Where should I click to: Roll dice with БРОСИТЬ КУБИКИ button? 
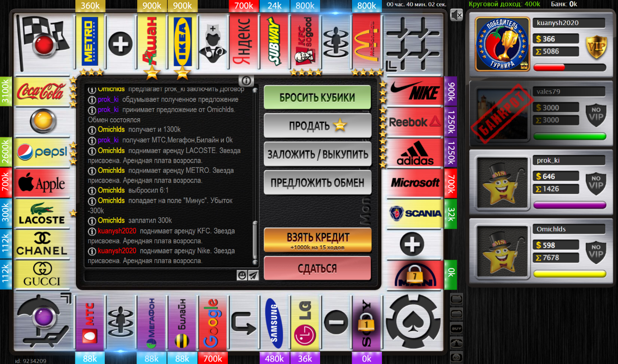click(317, 98)
